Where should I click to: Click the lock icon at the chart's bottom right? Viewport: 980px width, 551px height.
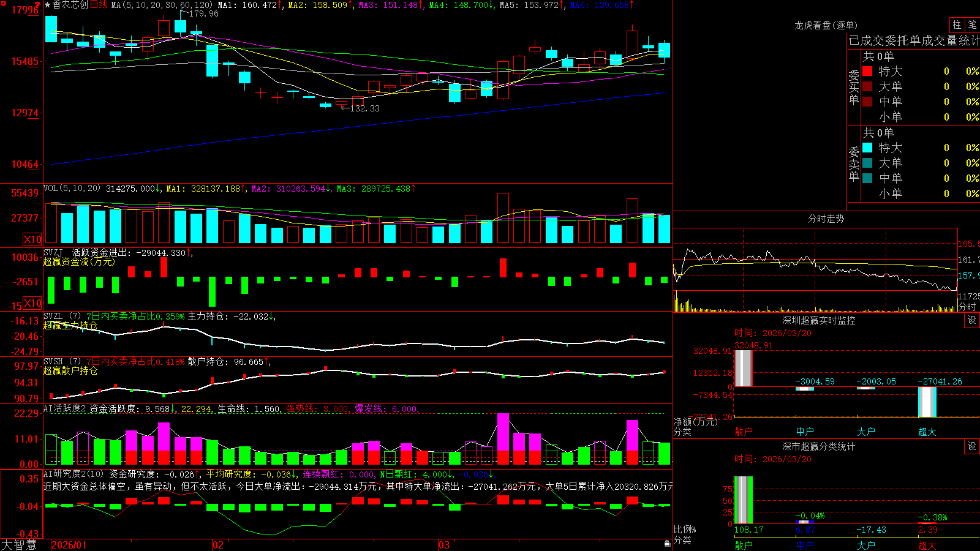tap(668, 543)
